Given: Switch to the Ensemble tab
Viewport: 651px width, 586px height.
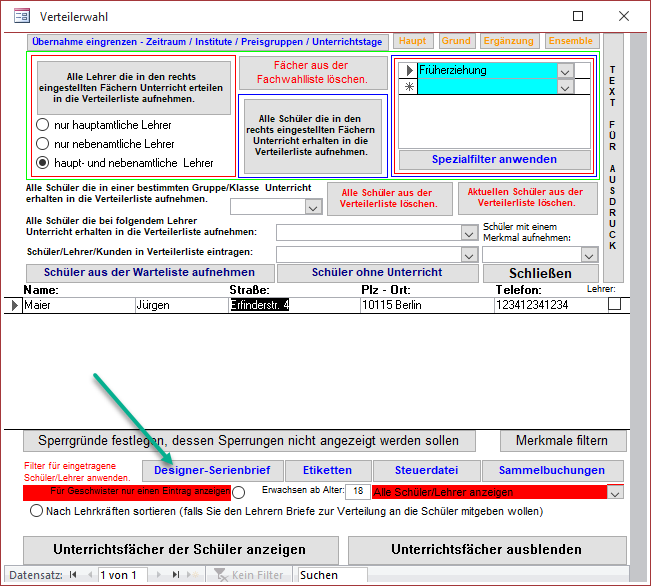Looking at the screenshot, I should click(x=570, y=41).
